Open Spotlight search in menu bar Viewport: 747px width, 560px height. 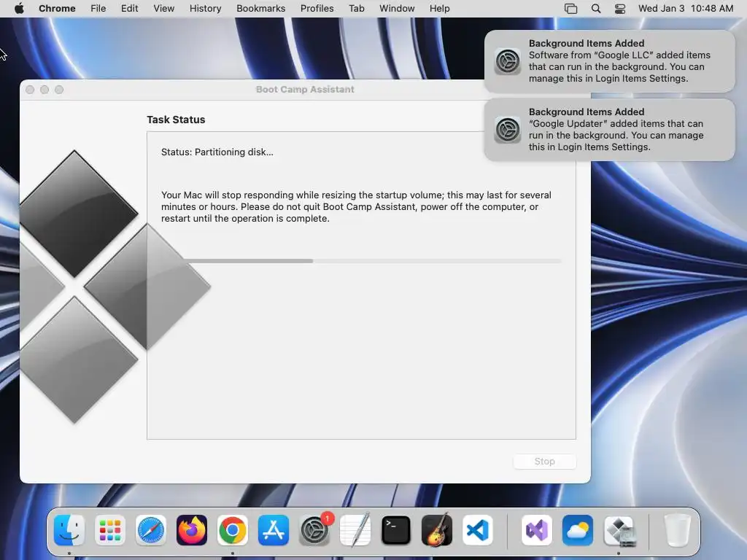[x=596, y=9]
